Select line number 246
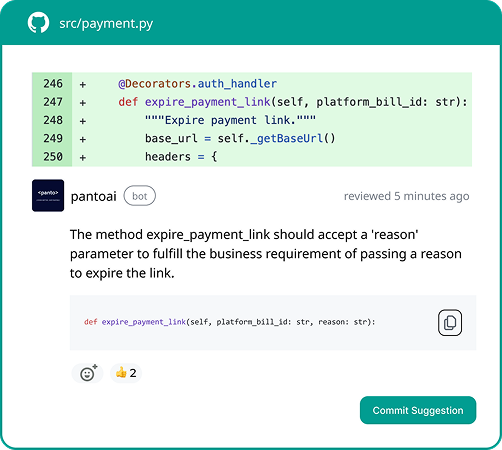The image size is (502, 450). pos(53,83)
